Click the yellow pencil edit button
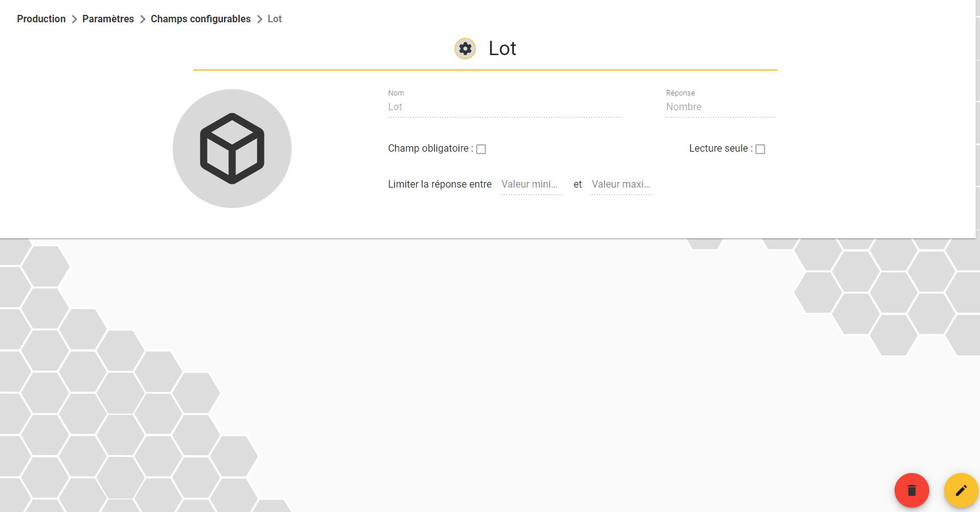The width and height of the screenshot is (980, 512). [961, 490]
